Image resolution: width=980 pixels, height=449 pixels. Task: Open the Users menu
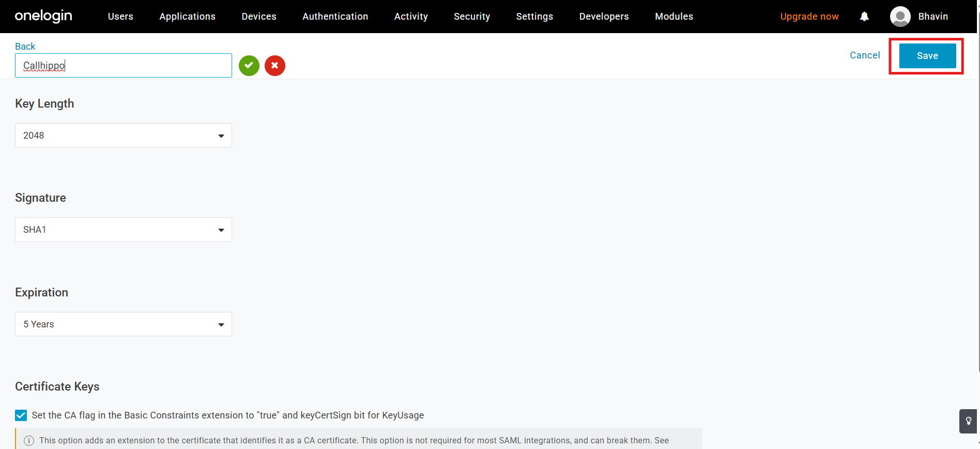point(120,17)
